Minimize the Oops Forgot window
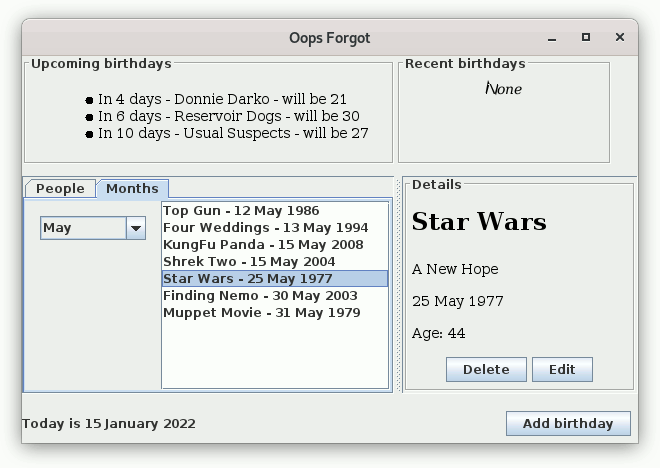 coord(552,38)
